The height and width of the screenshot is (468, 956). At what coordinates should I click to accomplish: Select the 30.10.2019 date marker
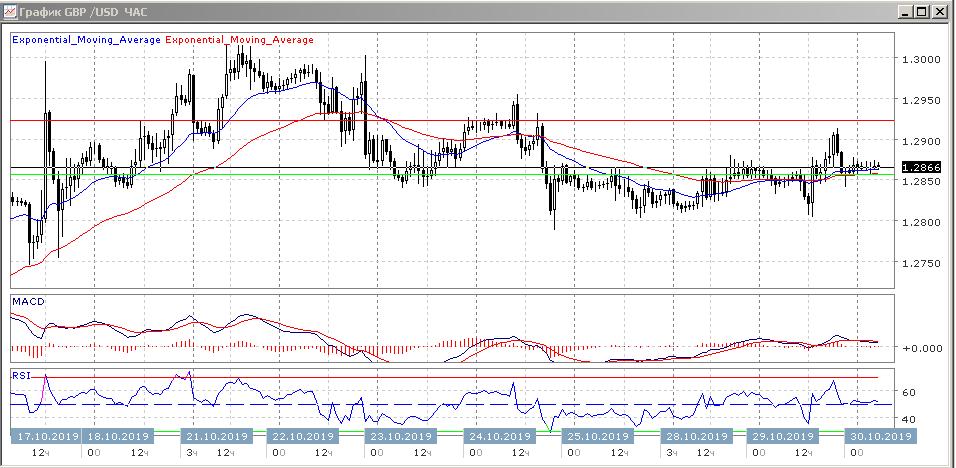click(879, 436)
